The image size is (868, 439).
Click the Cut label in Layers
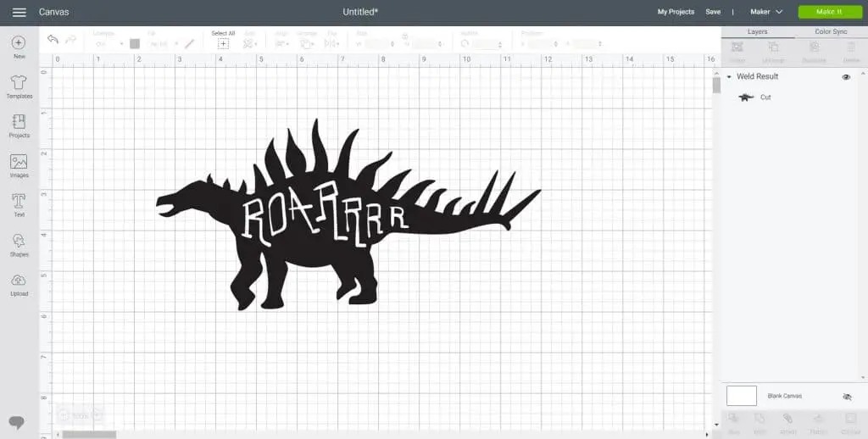point(765,97)
